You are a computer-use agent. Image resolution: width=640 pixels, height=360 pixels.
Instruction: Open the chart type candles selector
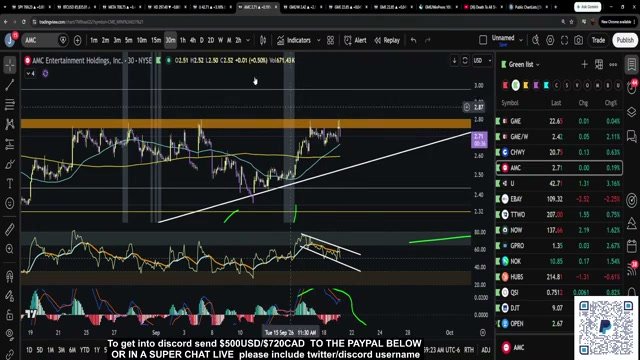263,40
